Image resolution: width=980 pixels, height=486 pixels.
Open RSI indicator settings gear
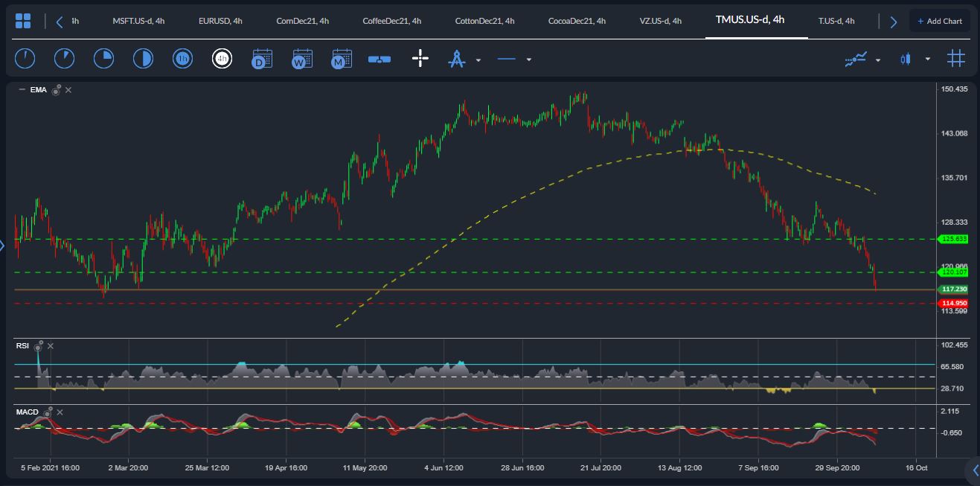pyautogui.click(x=38, y=345)
